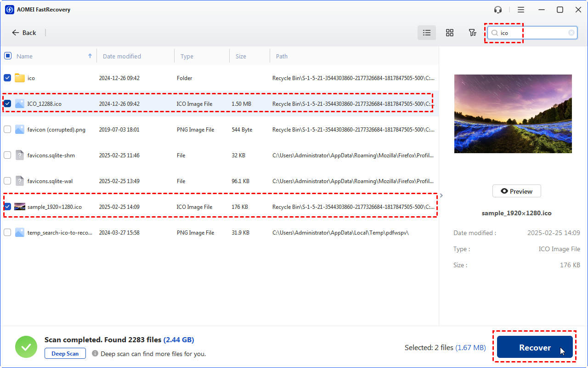Click the starry landscape preview image
The width and height of the screenshot is (588, 368).
513,114
